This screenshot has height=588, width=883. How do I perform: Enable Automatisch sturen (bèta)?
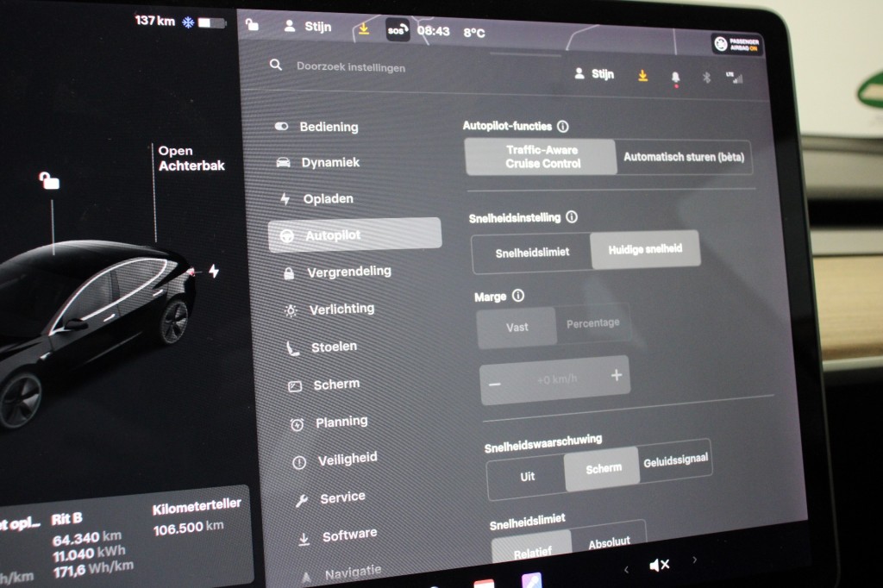click(684, 158)
